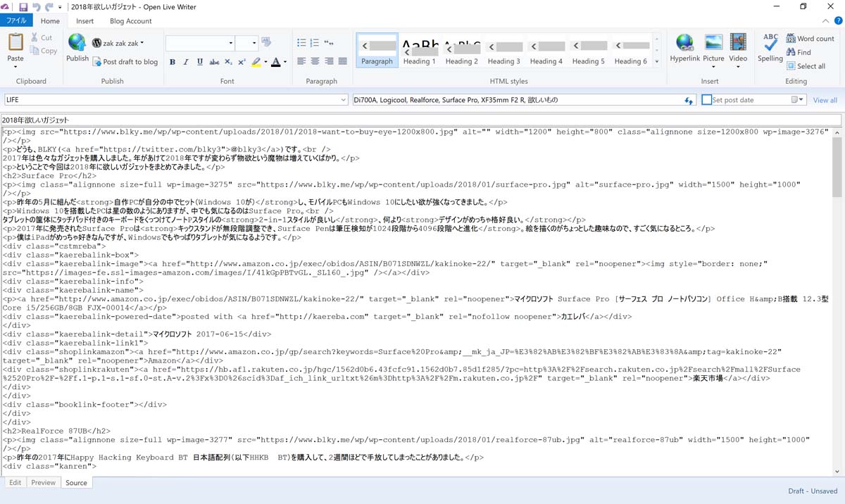The height and width of the screenshot is (504, 845).
Task: Insert a numbered list
Action: (315, 43)
